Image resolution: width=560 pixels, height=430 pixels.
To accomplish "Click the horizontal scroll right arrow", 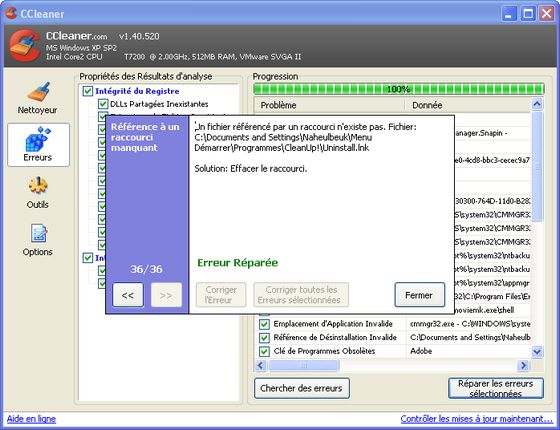I will coord(524,365).
